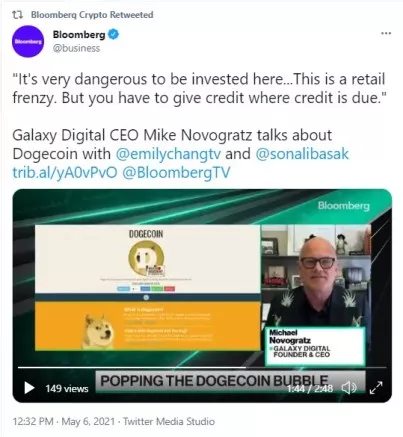Open the @business handle
403x437 pixels.
76,48
